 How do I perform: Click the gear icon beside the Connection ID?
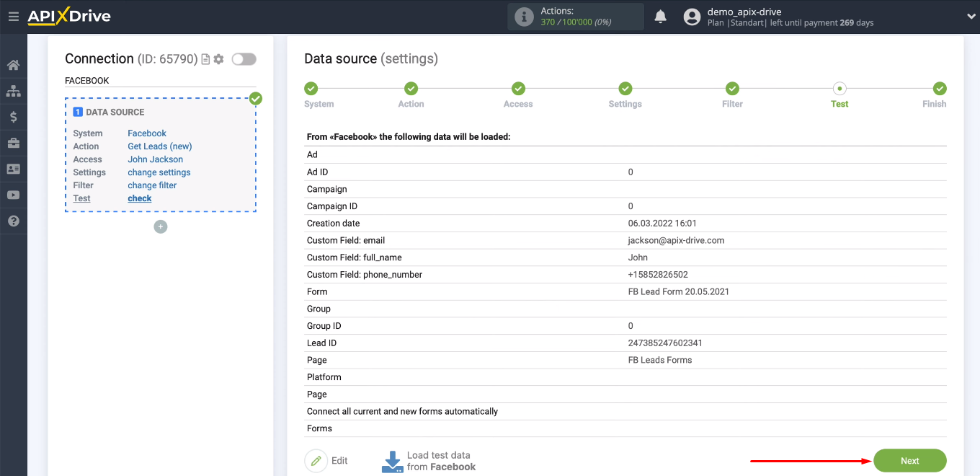tap(218, 59)
